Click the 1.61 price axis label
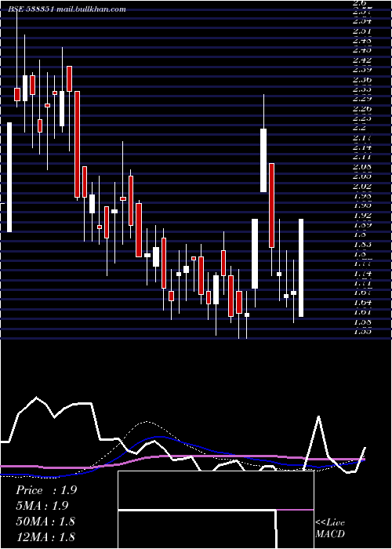This screenshot has width=392, height=549. [361, 312]
